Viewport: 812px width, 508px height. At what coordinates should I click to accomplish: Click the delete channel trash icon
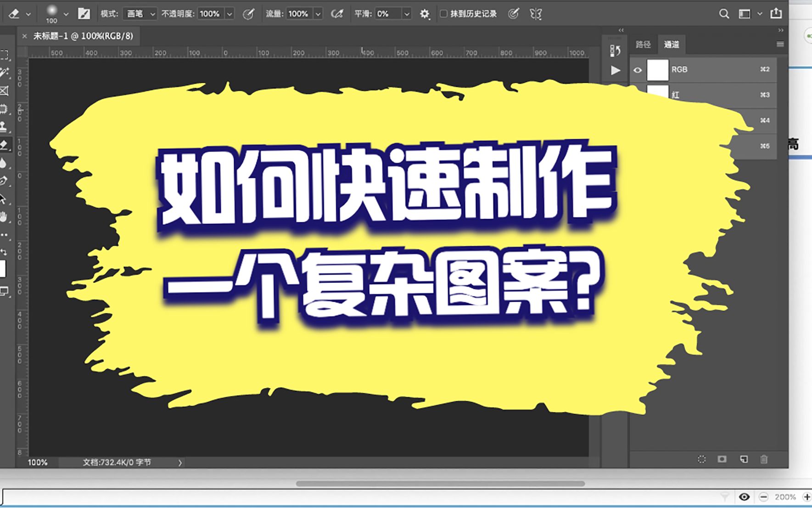pos(764,459)
